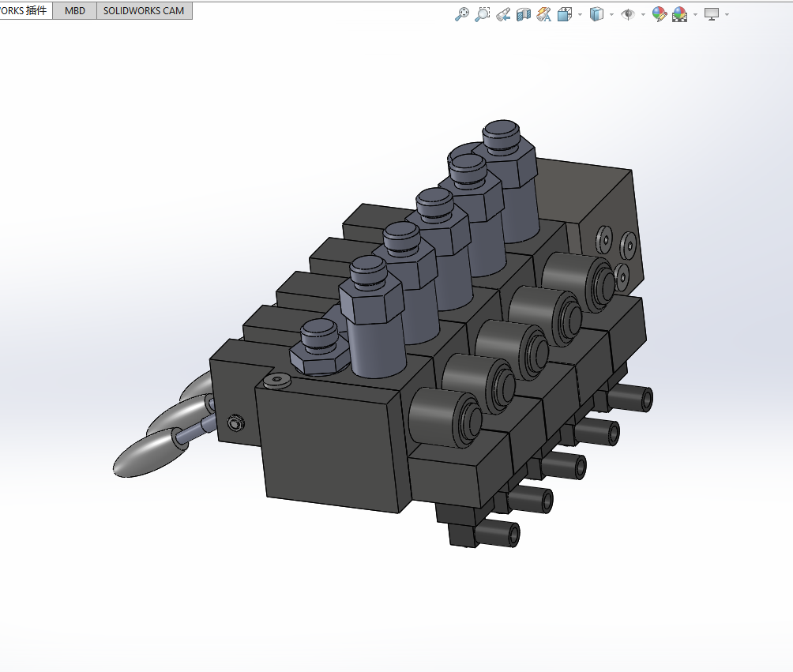
Task: Expand the View Orientation dropdown arrow
Action: pos(580,15)
